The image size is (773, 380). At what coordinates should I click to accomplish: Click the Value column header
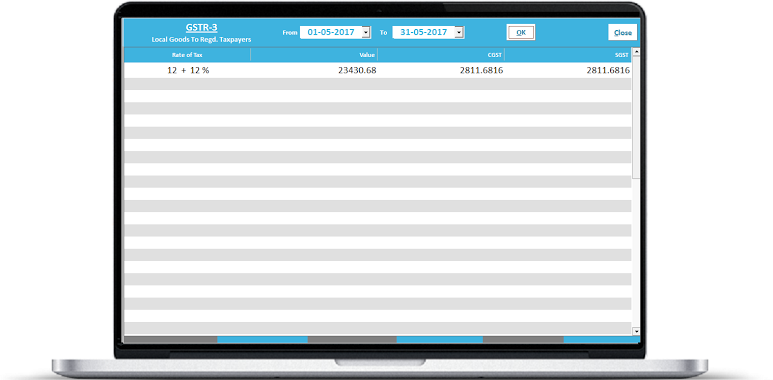pos(314,55)
